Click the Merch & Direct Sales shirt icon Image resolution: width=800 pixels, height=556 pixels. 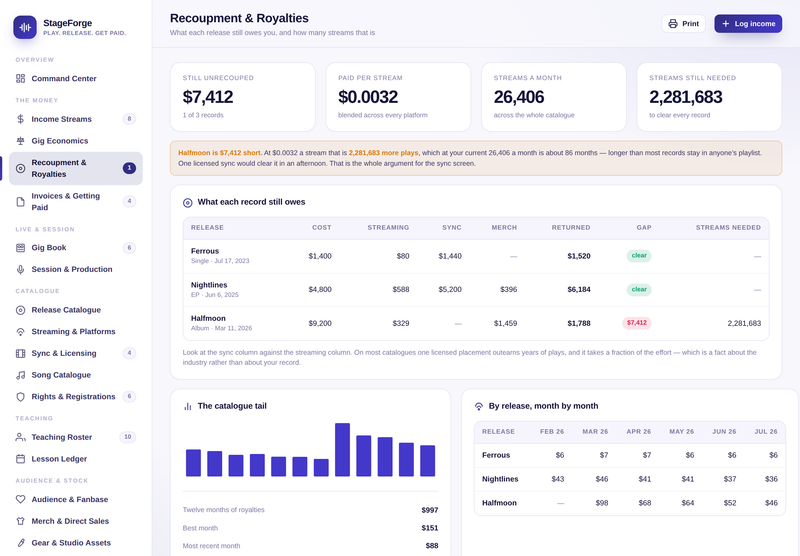click(x=20, y=521)
